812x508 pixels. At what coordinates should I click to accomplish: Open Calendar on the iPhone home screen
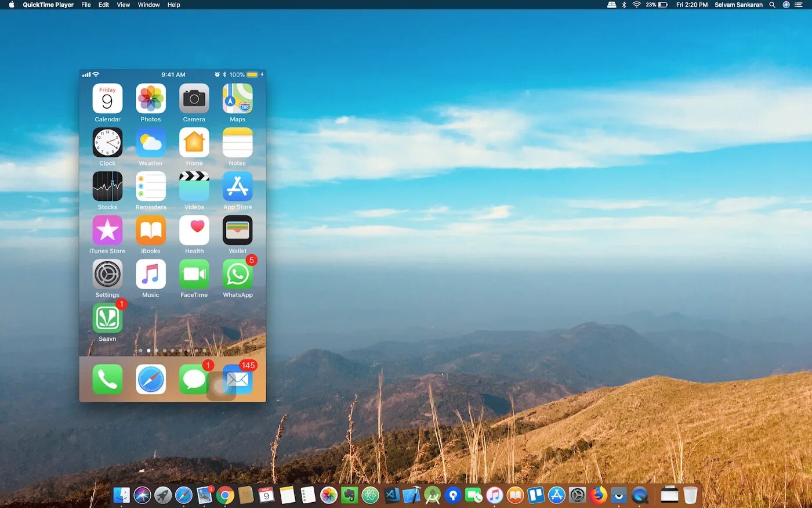pos(107,99)
